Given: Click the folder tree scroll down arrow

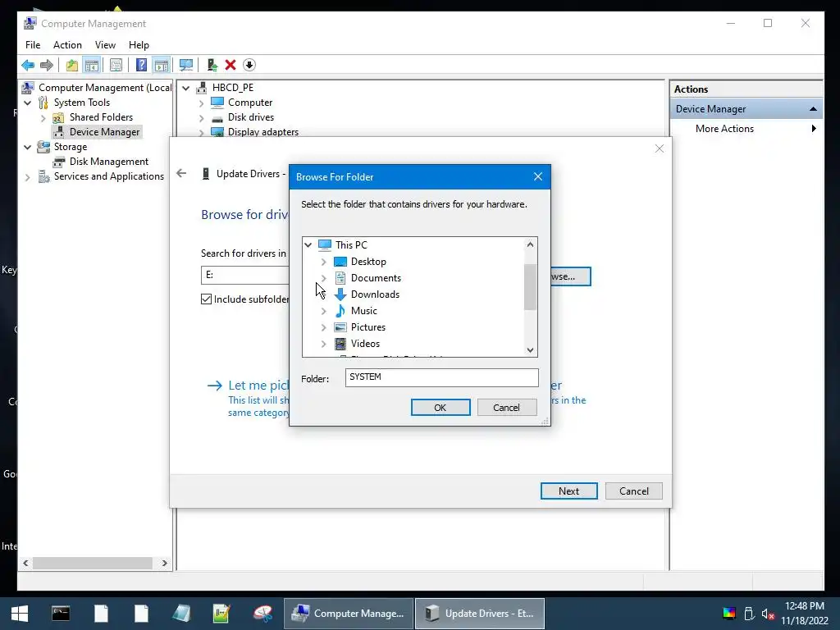Looking at the screenshot, I should click(x=531, y=350).
